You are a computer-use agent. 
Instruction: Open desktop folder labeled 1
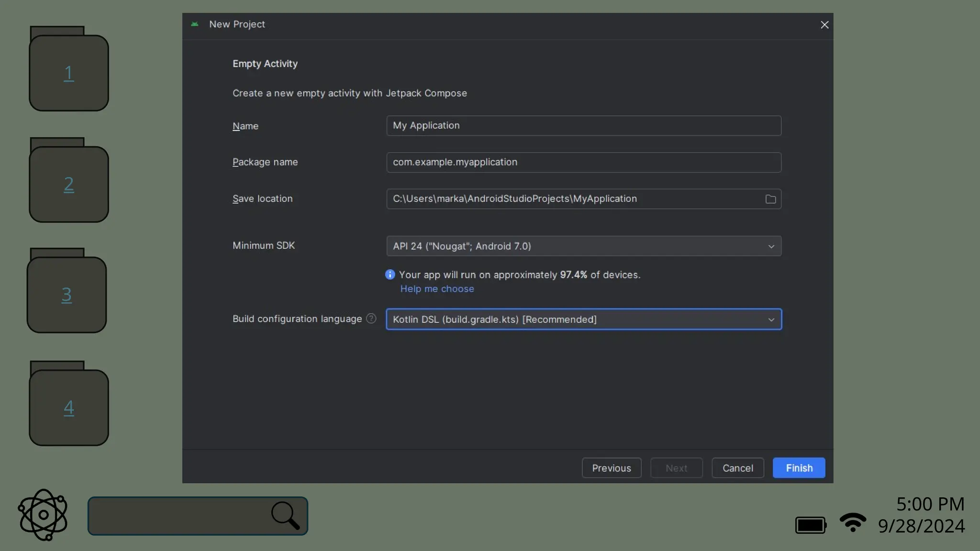[69, 73]
